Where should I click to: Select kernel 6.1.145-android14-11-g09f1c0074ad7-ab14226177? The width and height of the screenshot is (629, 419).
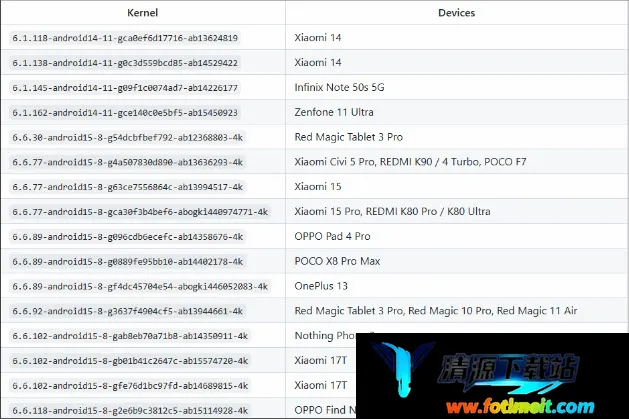pos(125,88)
